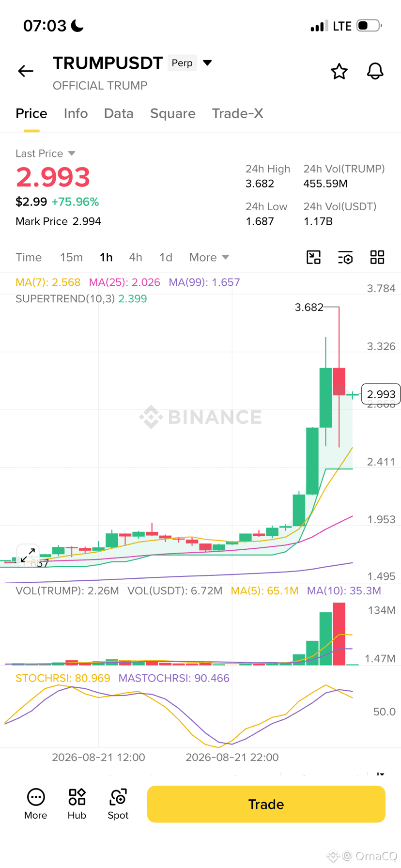Open the Square tab
401x868 pixels.
[173, 113]
